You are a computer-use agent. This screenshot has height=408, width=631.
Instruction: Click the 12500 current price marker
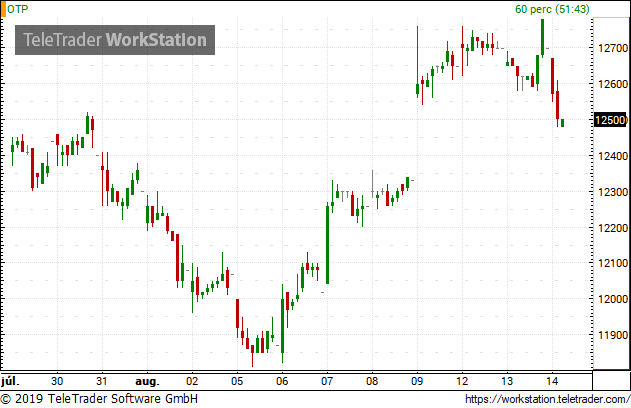point(610,120)
